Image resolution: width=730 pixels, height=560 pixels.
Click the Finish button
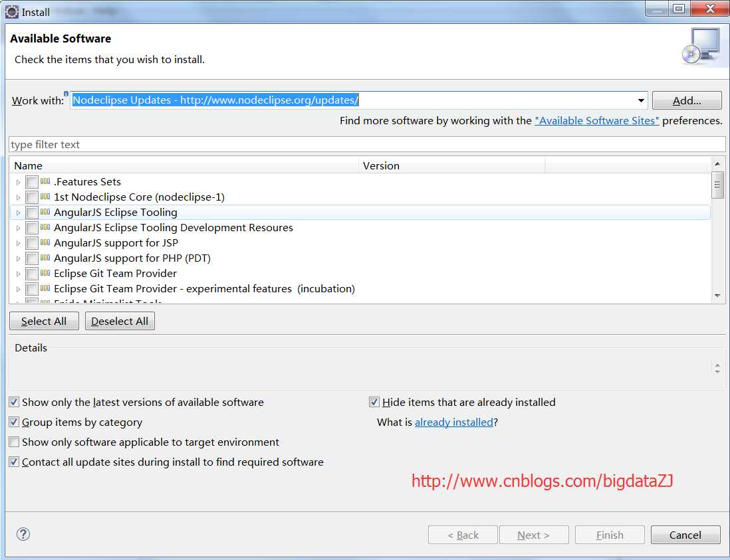tap(610, 535)
